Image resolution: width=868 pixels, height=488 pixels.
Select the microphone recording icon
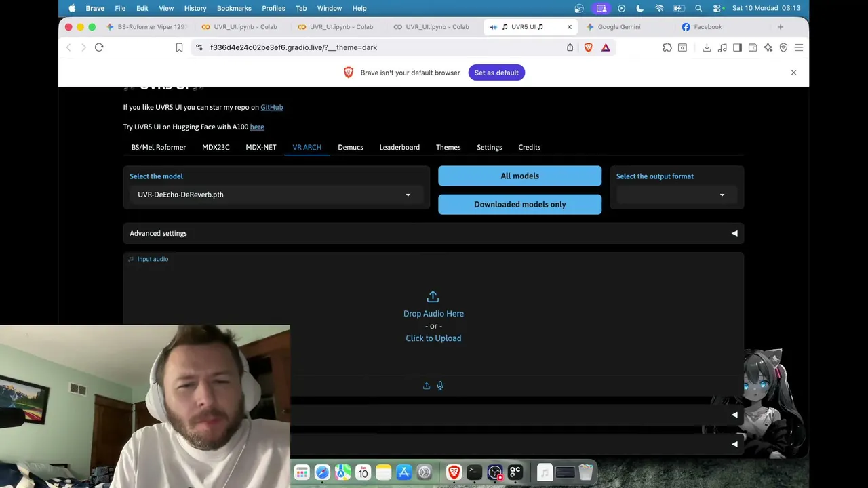(440, 386)
